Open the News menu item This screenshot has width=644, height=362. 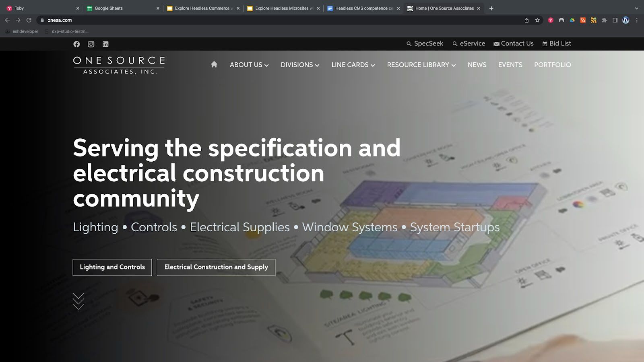pyautogui.click(x=477, y=65)
